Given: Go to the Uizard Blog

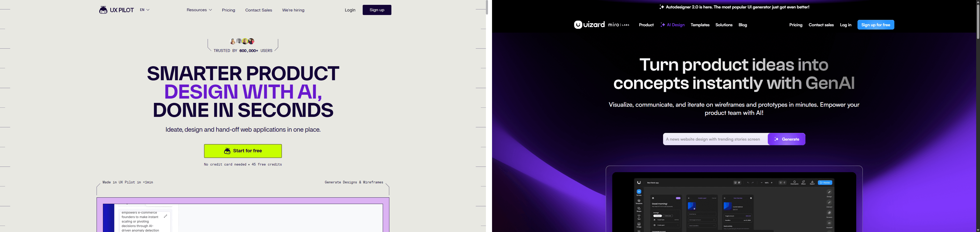Looking at the screenshot, I should [743, 25].
